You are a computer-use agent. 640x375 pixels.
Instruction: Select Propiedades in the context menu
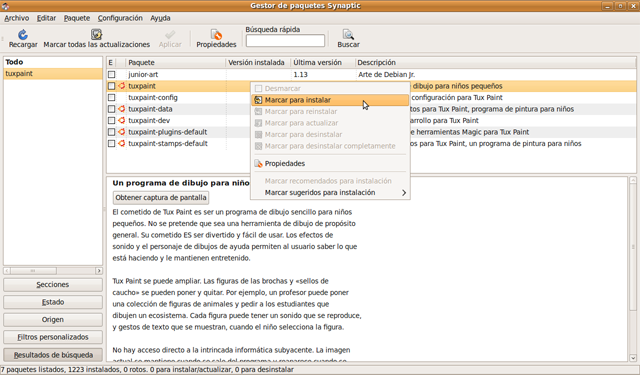[x=330, y=164]
